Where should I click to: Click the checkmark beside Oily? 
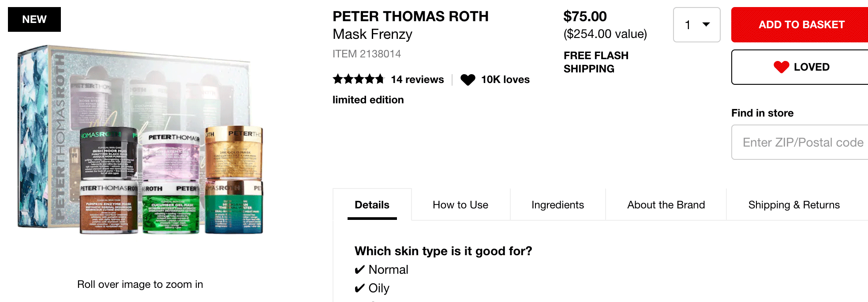pos(359,288)
